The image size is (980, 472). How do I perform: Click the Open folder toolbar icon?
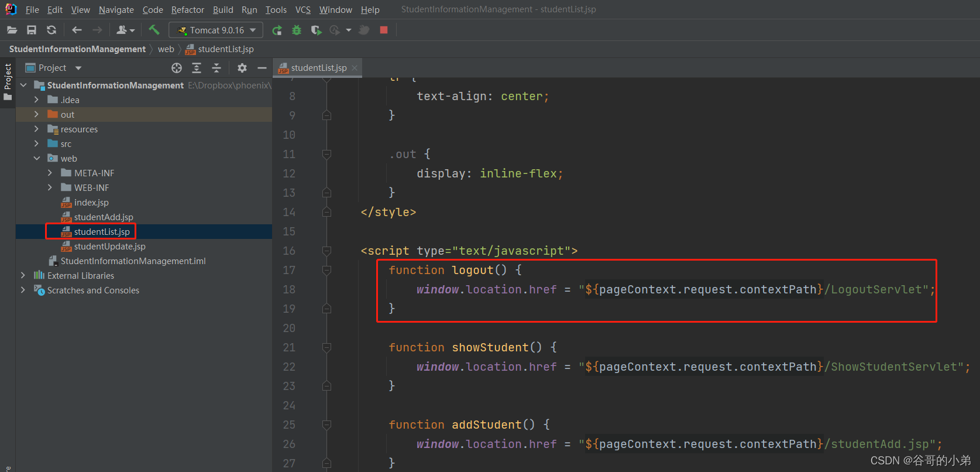coord(12,30)
